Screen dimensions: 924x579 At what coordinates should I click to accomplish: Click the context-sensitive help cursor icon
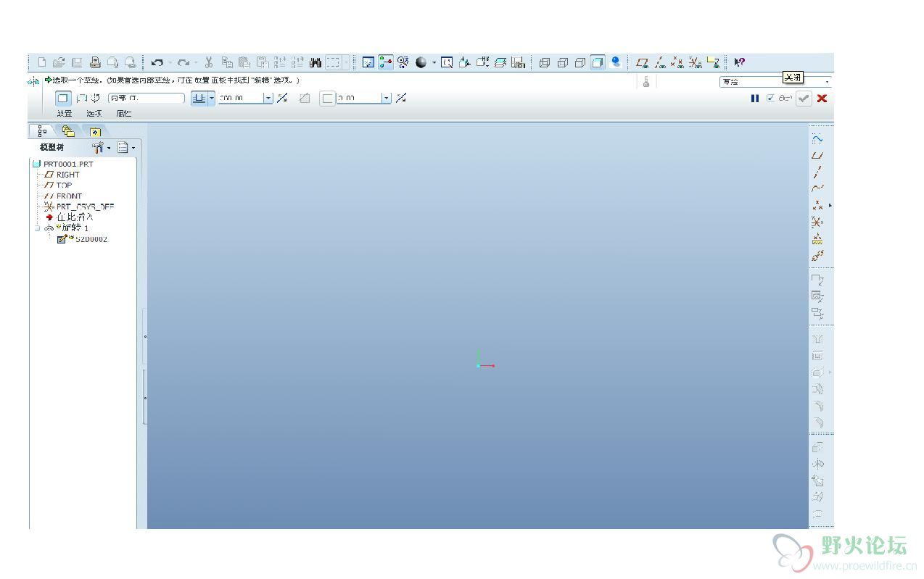click(739, 63)
